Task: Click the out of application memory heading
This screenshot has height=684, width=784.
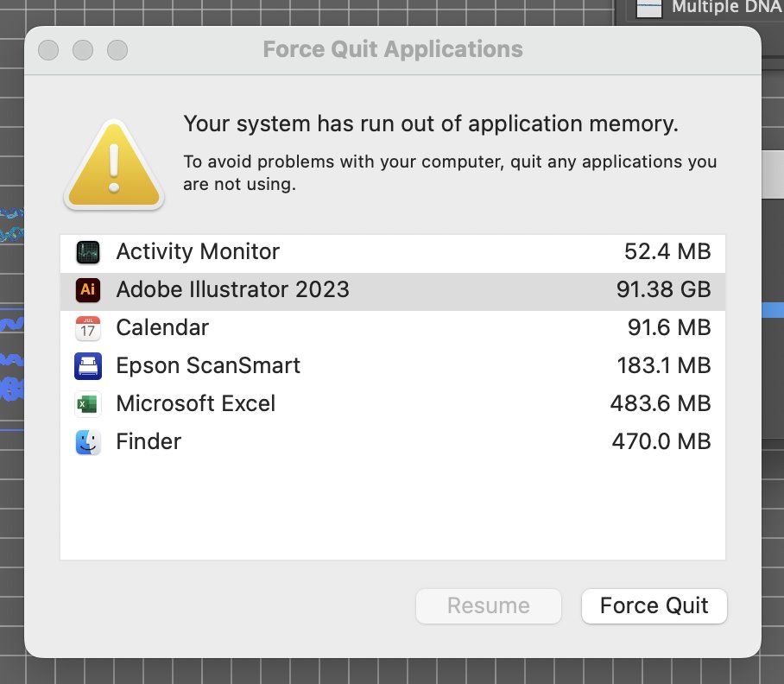Action: pos(431,123)
